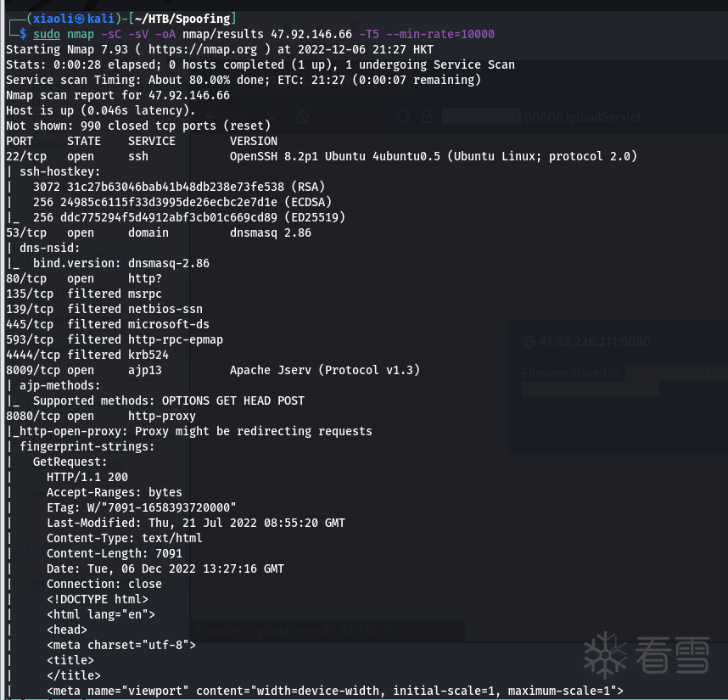
Task: Click 'bind.version: dnsmasq-2.86' line
Action: (x=121, y=263)
